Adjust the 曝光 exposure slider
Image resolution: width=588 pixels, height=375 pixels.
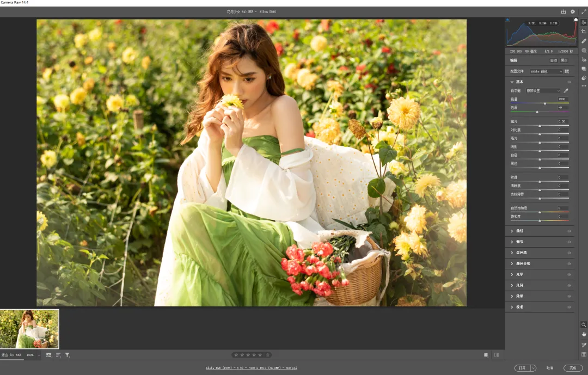click(540, 126)
